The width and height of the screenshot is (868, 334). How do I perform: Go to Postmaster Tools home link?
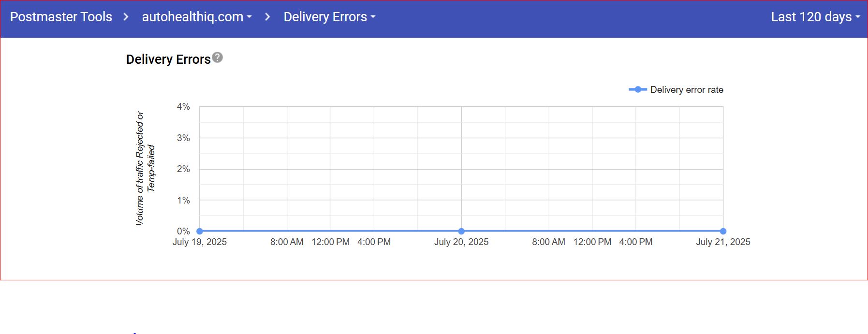(x=61, y=17)
